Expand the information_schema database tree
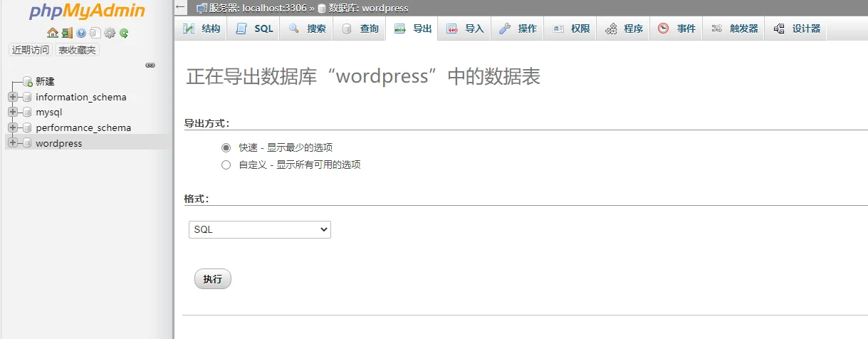 coord(13,97)
